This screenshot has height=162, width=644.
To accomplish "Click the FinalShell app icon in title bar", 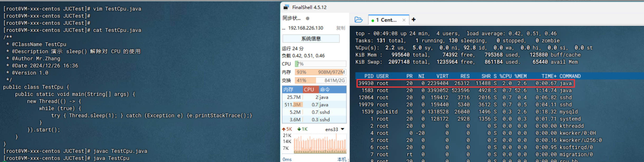I will [286, 7].
